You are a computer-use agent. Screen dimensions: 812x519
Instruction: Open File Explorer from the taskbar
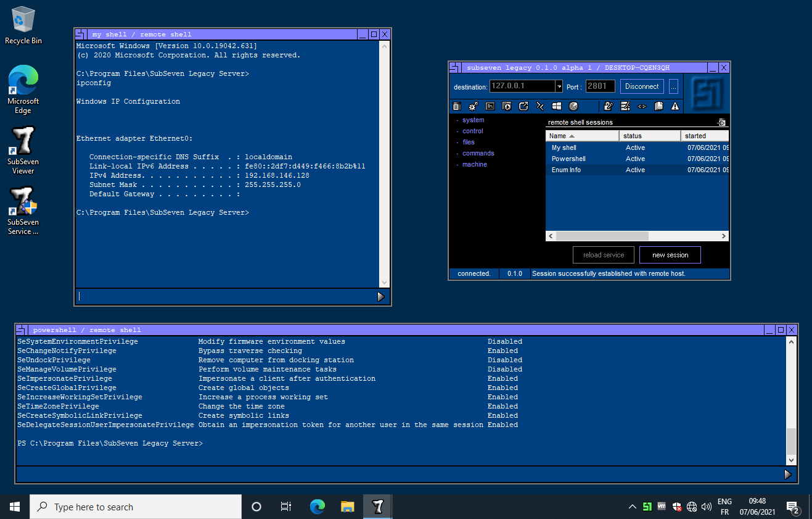point(348,507)
